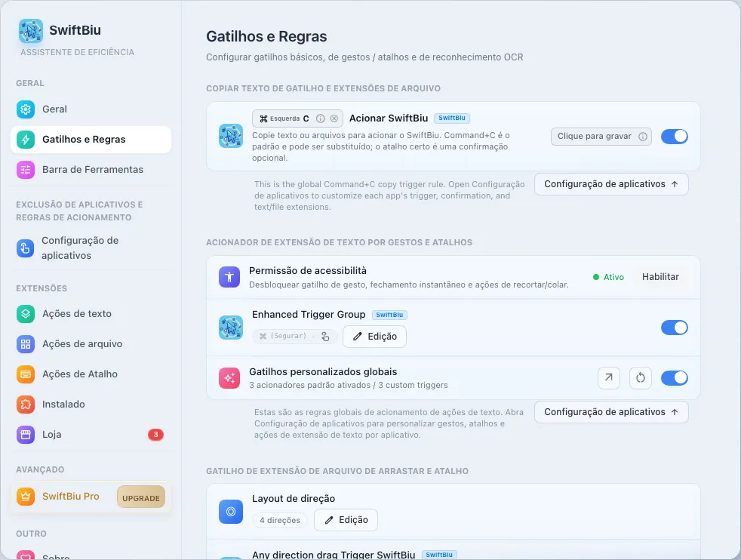The width and height of the screenshot is (741, 560).
Task: Click the Any direction drag Trigger SwiftBiu title
Action: (x=334, y=555)
